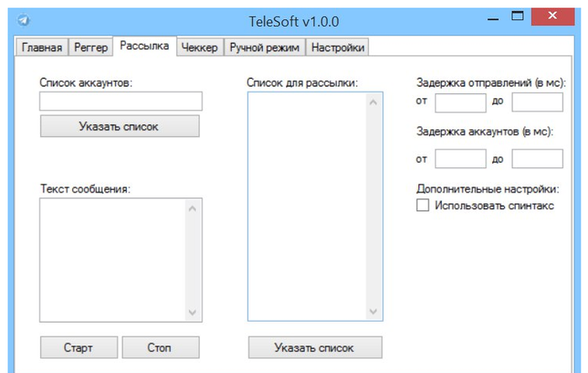Maximize the TeleSoft window
The width and height of the screenshot is (588, 373).
[x=518, y=16]
